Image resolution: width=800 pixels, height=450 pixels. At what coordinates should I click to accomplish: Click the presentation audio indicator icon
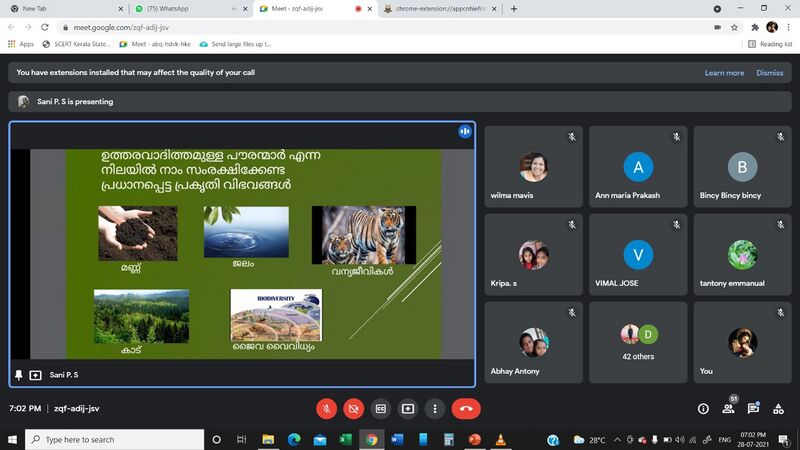[464, 131]
